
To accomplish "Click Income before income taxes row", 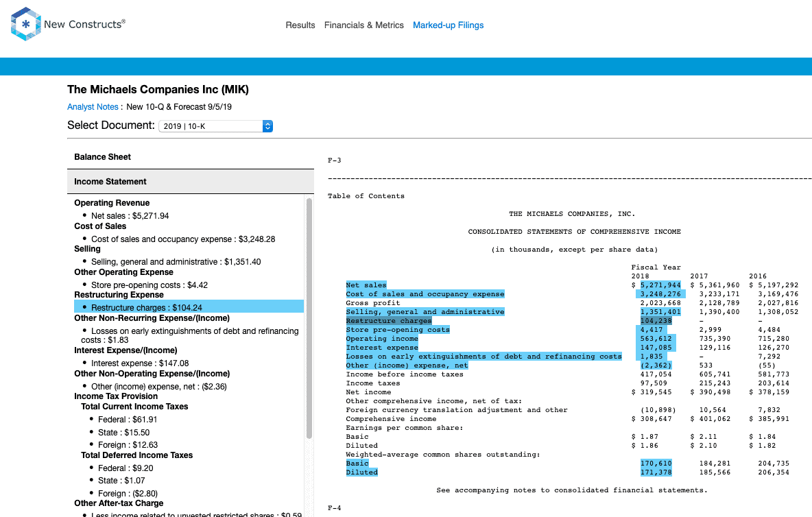I will tap(568, 374).
